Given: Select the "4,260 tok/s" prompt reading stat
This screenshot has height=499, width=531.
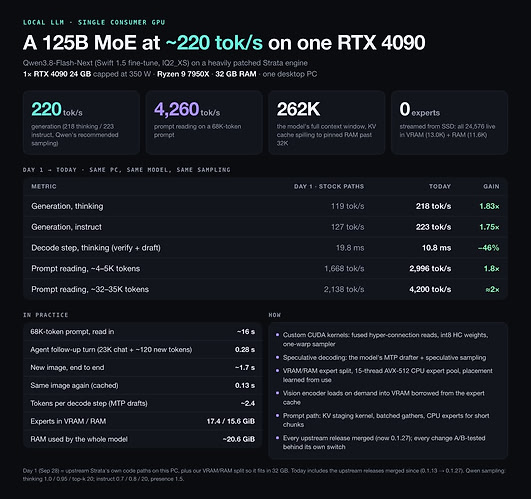Looking at the screenshot, I should coord(187,109).
